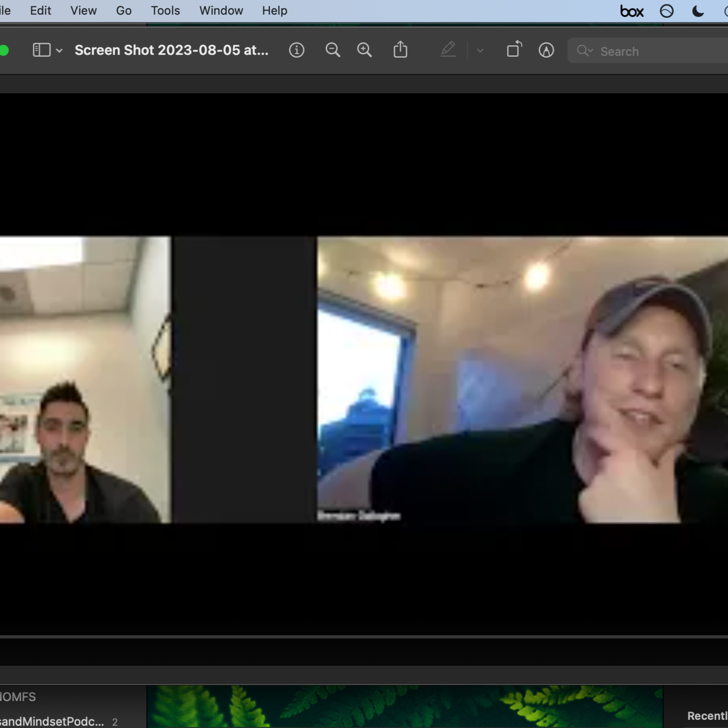This screenshot has height=728, width=728.
Task: Select the highlight pencil tool
Action: (448, 49)
